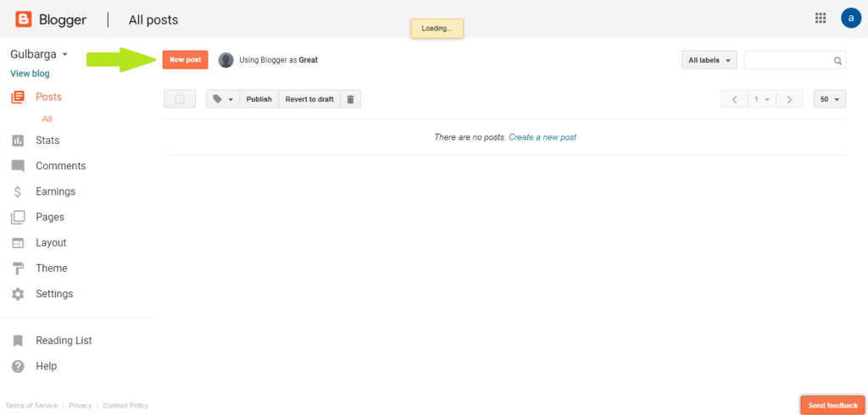
Task: Click the Blogger logo icon
Action: tap(24, 19)
